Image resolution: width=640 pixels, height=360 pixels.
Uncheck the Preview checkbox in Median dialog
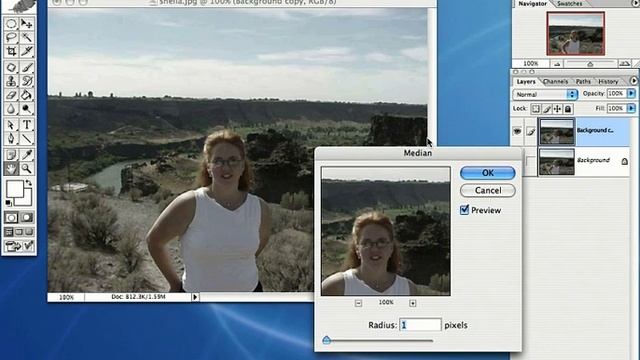pos(464,210)
